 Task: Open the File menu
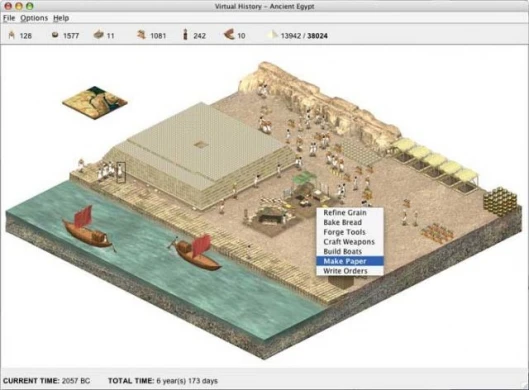coord(9,18)
